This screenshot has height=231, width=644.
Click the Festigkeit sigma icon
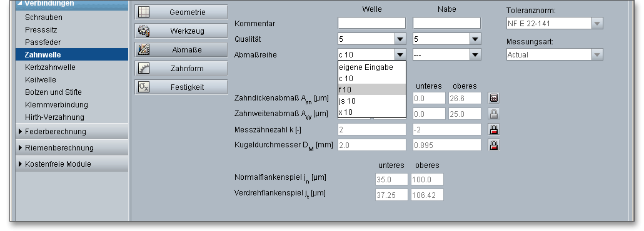pos(144,87)
